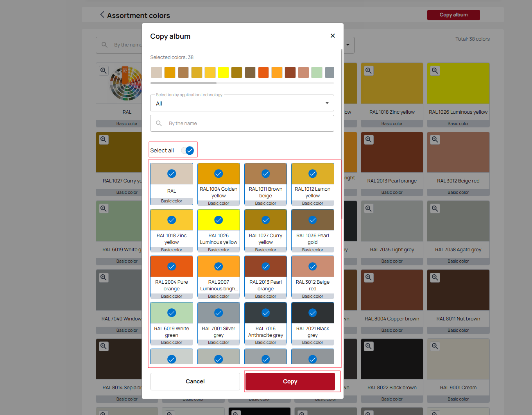The image size is (532, 415).
Task: Click the Copy album button on the background page
Action: coord(453,15)
